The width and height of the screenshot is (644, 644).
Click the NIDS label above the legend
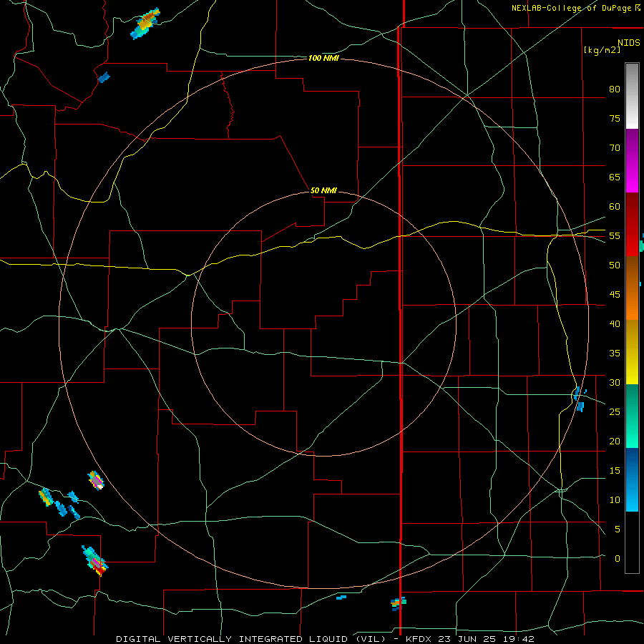click(x=628, y=42)
